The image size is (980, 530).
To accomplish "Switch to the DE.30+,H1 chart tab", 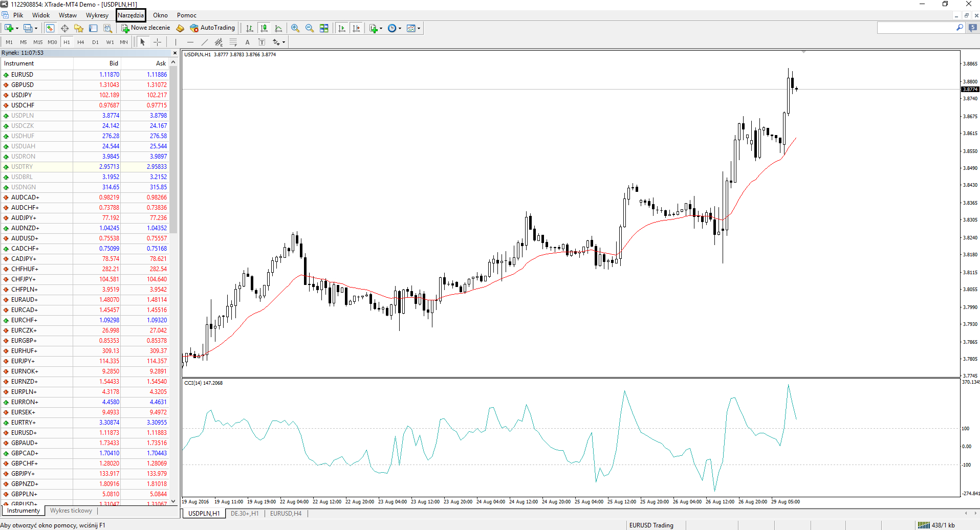I will (x=245, y=513).
